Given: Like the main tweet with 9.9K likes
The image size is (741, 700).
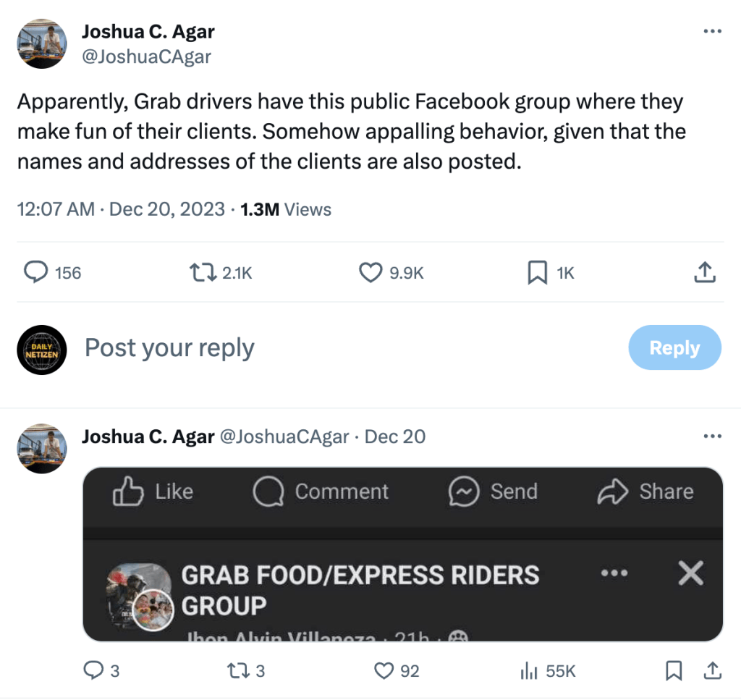Looking at the screenshot, I should coord(370,272).
